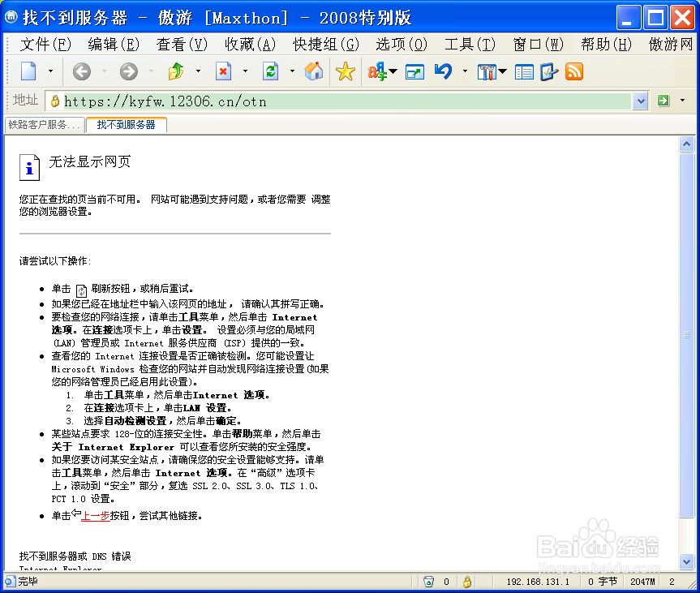Follow the red 上一步 link

tap(96, 516)
